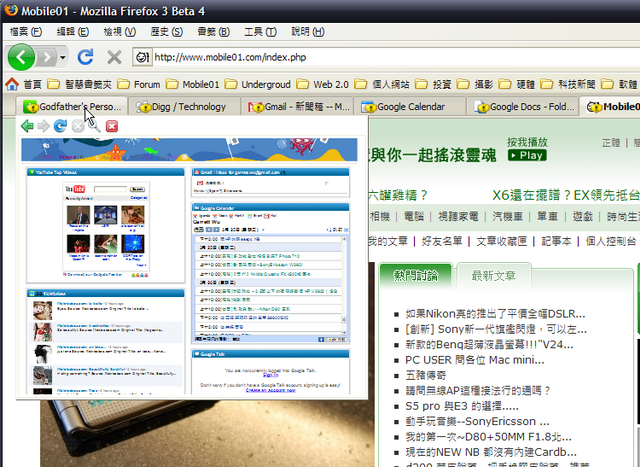Image resolution: width=640 pixels, height=467 pixels.
Task: Open the 電腦 category link
Action: (414, 216)
